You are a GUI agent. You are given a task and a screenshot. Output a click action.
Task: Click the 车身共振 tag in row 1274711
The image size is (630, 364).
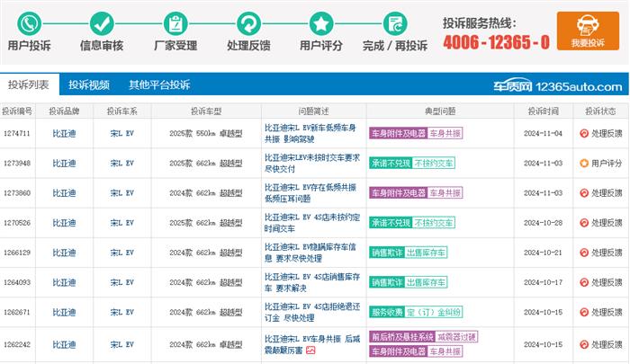pyautogui.click(x=445, y=133)
